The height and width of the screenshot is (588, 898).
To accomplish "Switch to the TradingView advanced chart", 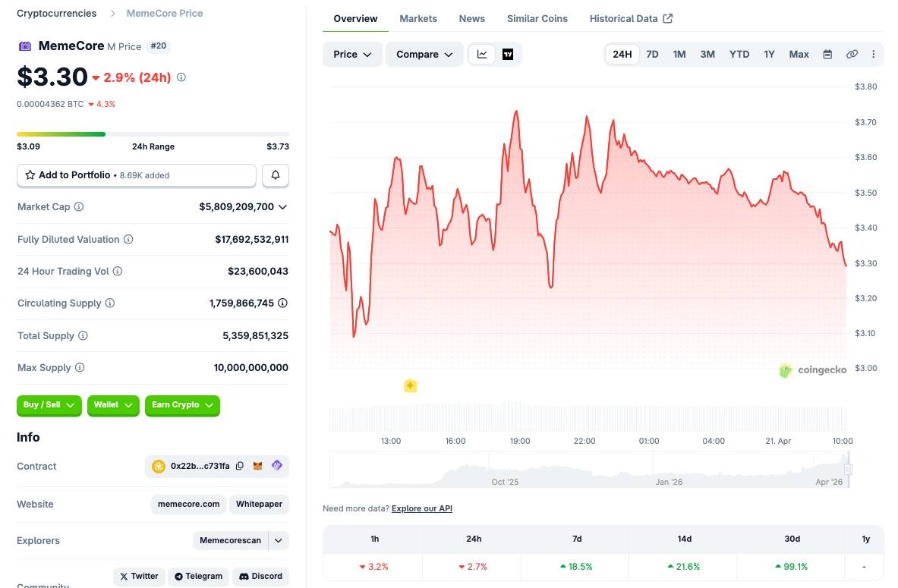I will pos(508,54).
